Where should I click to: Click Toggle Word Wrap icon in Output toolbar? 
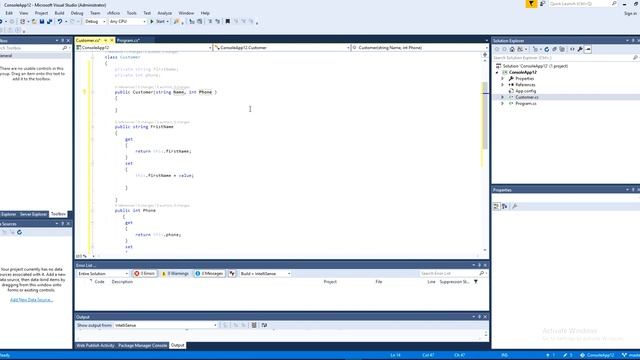(x=264, y=325)
